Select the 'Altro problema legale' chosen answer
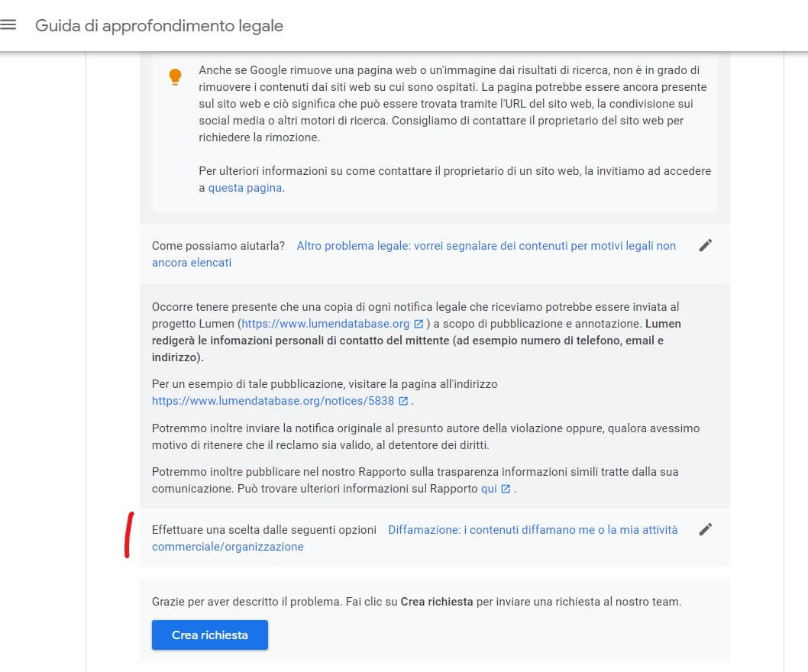The image size is (808, 672). coord(486,246)
